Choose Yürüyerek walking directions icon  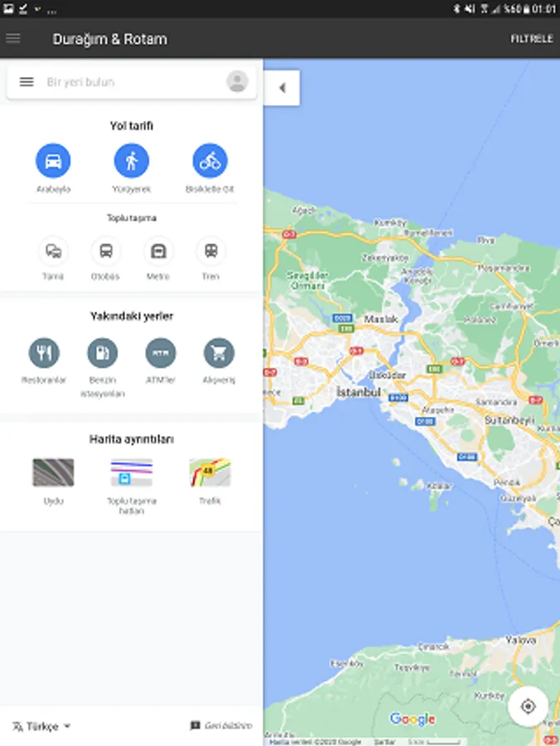pos(132,161)
